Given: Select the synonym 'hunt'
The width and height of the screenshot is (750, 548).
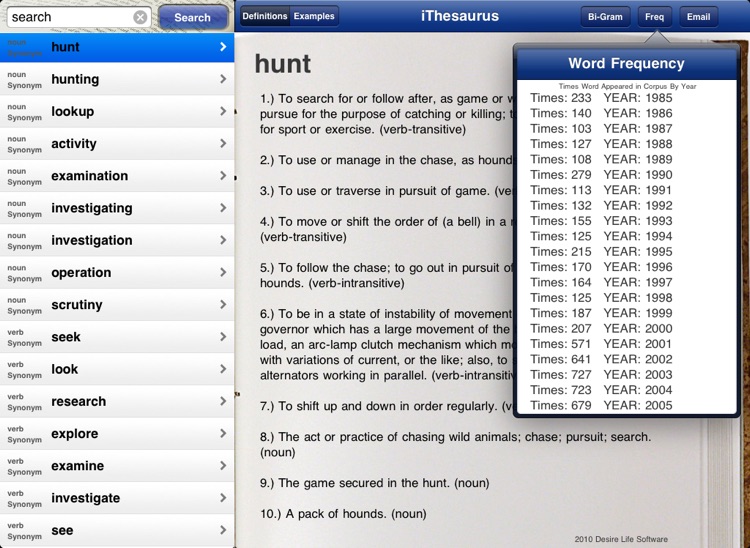Looking at the screenshot, I should click(117, 47).
